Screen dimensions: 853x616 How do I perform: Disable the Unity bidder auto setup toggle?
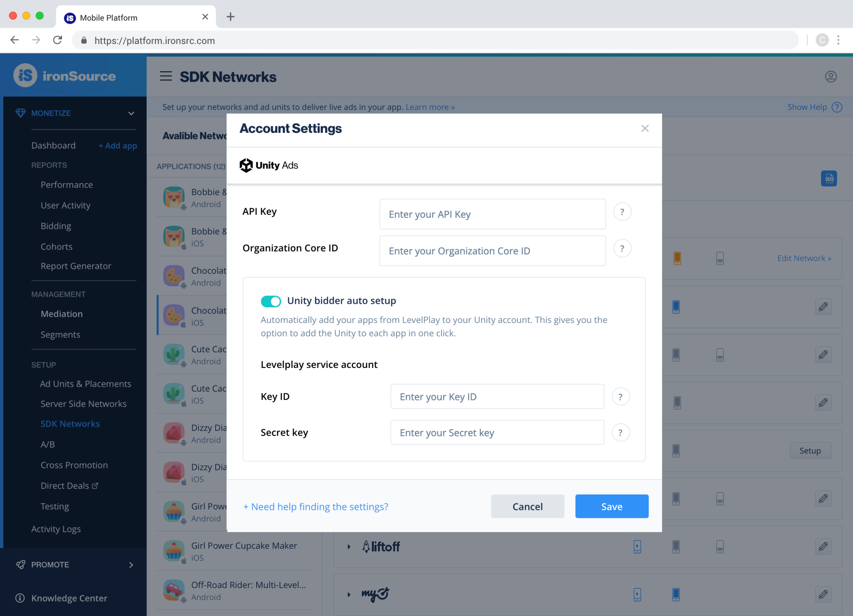[x=271, y=301]
